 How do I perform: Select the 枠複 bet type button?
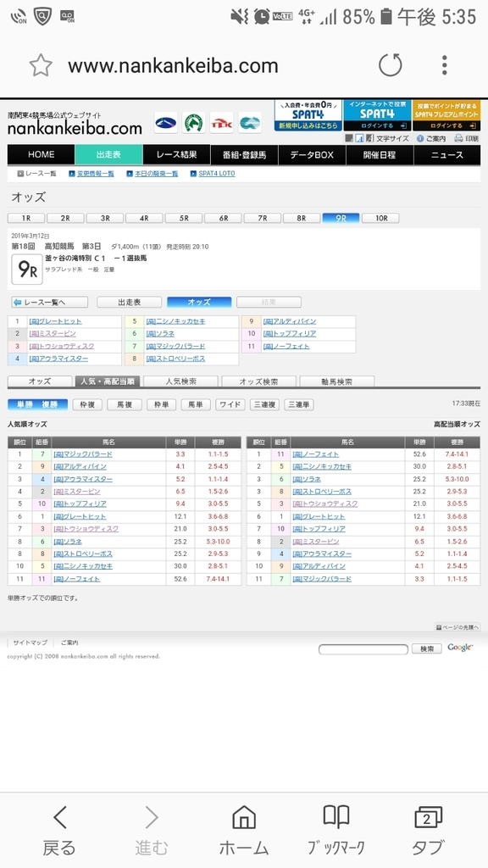point(87,404)
